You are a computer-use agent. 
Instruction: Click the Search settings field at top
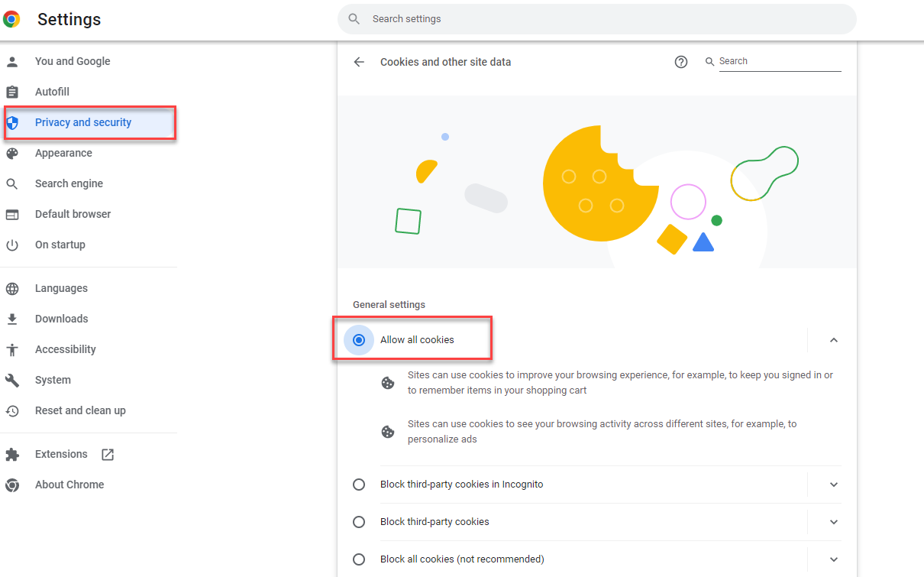pos(596,19)
